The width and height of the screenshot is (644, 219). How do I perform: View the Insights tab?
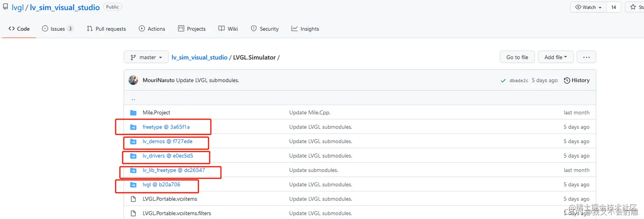click(x=305, y=29)
